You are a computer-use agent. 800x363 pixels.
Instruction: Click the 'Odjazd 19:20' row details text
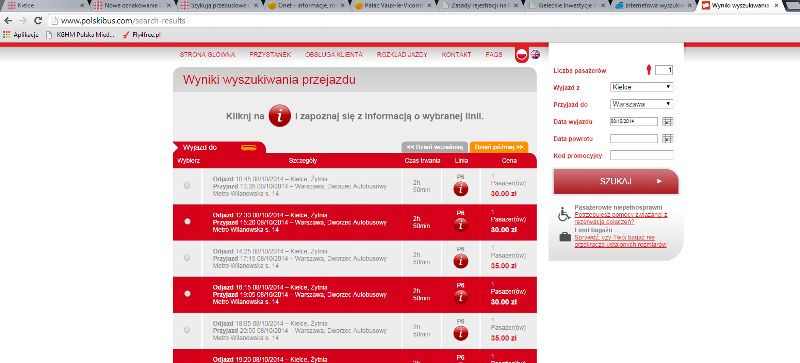[x=270, y=359]
